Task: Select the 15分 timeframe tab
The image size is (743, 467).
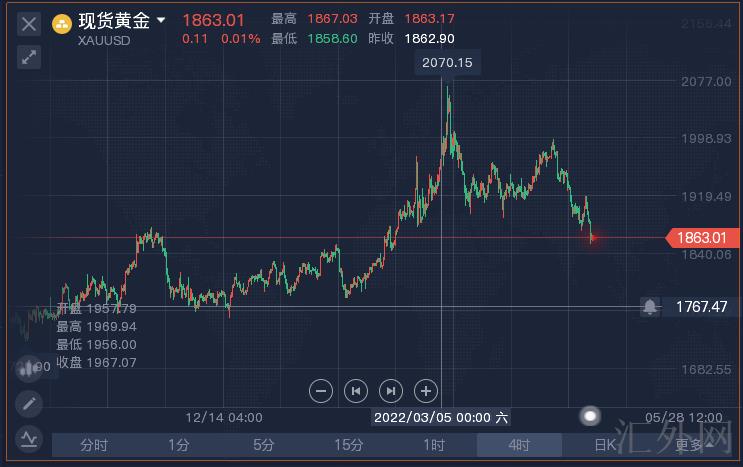Action: (x=349, y=445)
